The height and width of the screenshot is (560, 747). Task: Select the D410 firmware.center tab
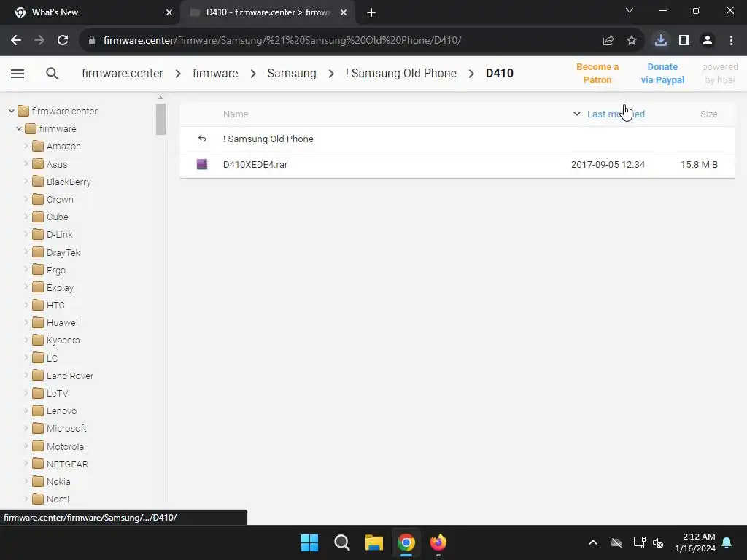(267, 12)
